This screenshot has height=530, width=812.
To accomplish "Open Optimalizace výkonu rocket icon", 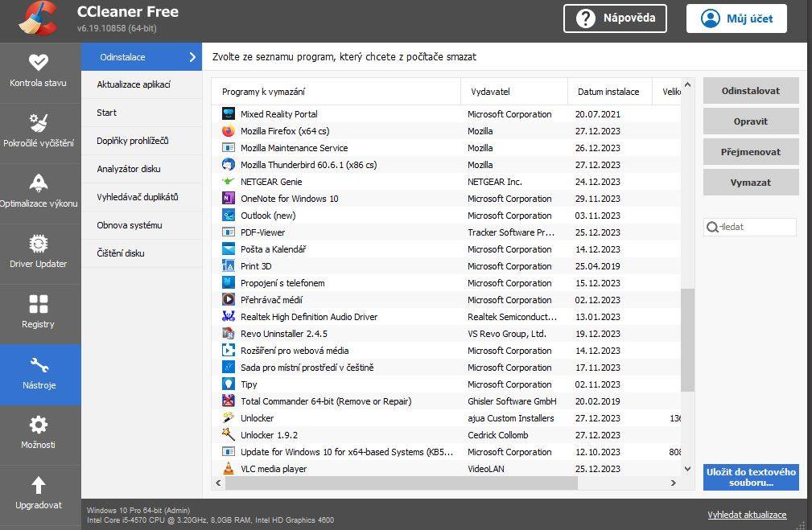I will click(x=39, y=183).
